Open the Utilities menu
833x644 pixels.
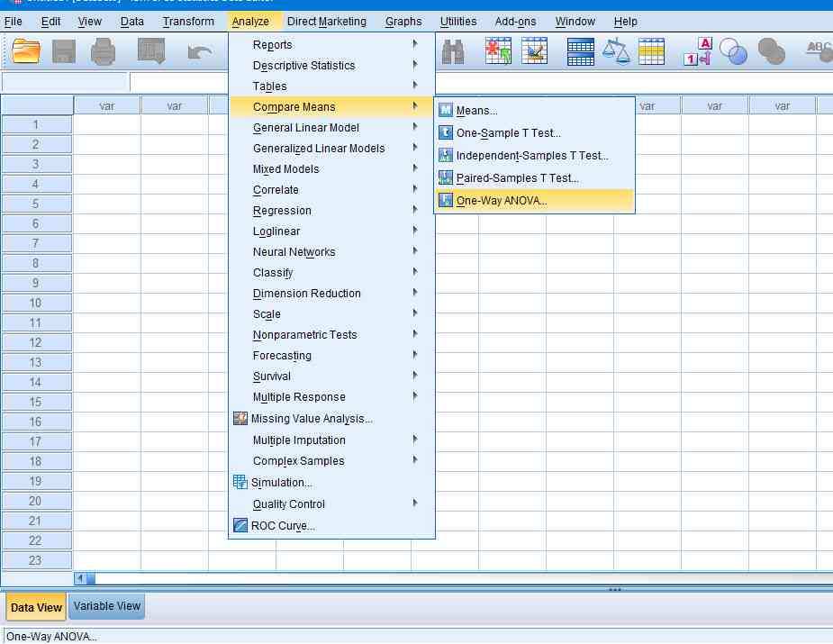[458, 22]
